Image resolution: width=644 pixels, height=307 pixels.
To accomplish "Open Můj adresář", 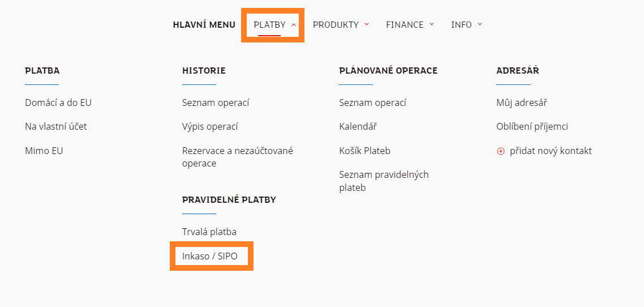I will [x=521, y=103].
